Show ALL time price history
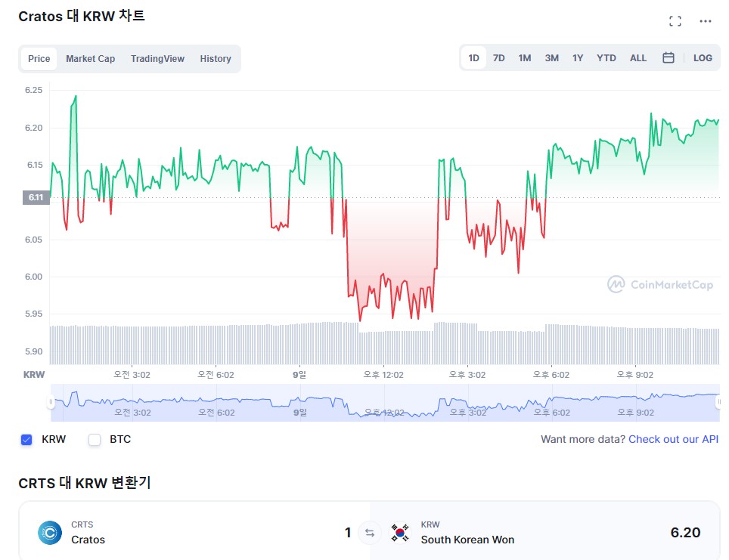Screen dimensions: 729x560 [x=638, y=58]
